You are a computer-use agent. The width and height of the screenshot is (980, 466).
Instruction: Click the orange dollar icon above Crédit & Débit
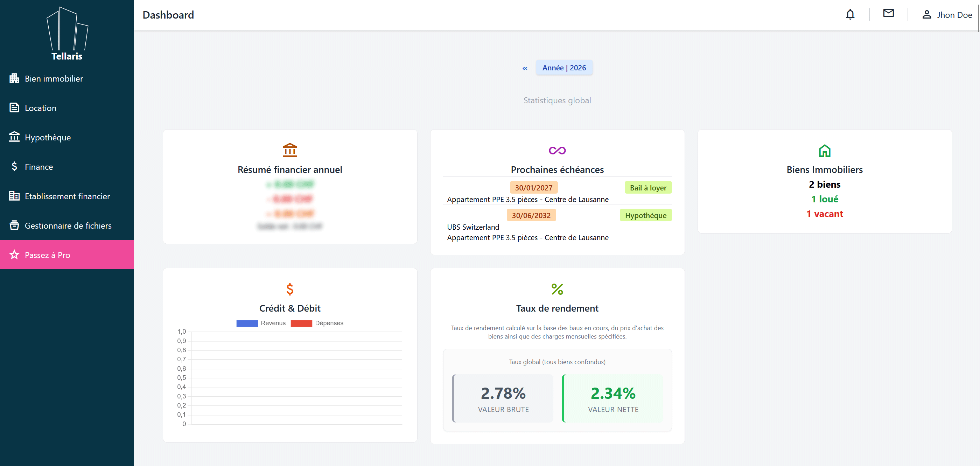289,289
